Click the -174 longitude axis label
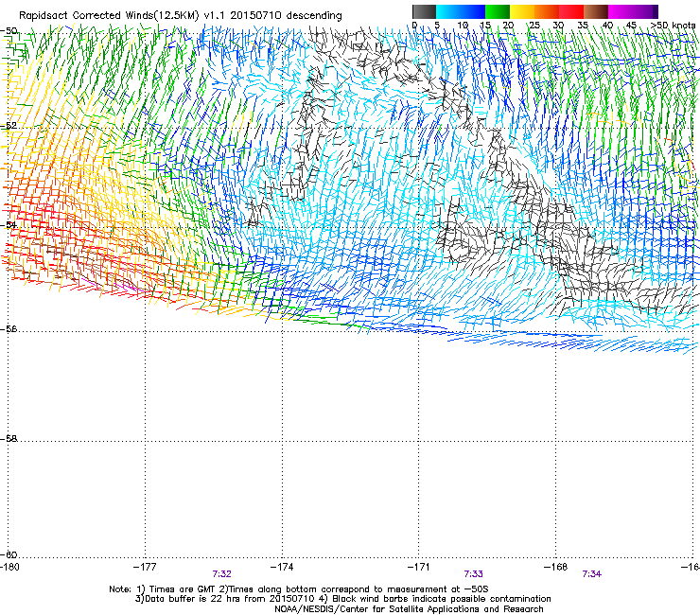This screenshot has height=615, width=700. (282, 567)
